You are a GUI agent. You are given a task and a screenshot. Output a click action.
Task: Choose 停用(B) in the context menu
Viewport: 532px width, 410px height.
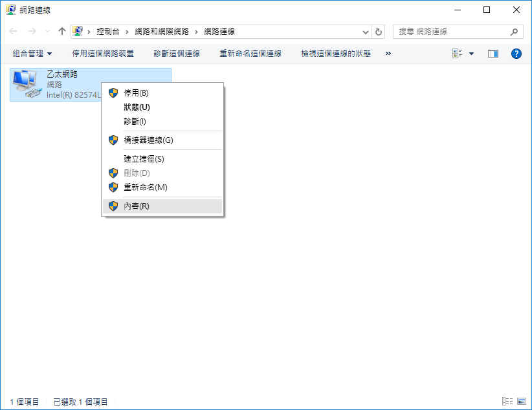pos(136,93)
